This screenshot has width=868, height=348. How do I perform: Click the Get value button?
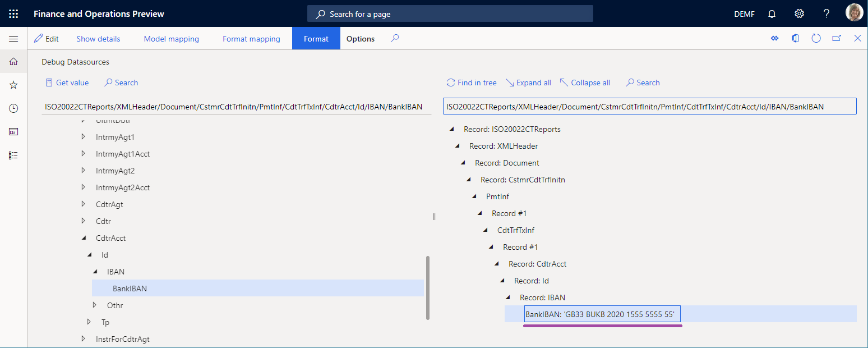(67, 83)
